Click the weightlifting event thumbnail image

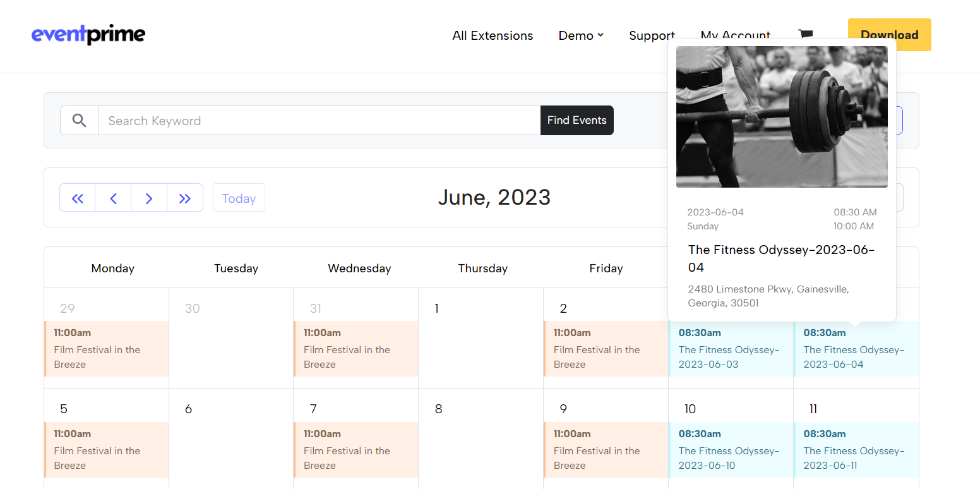(x=782, y=116)
